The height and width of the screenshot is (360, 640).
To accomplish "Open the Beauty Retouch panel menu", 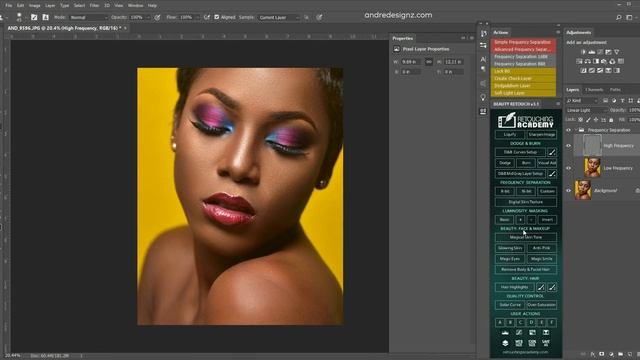I will [x=558, y=104].
